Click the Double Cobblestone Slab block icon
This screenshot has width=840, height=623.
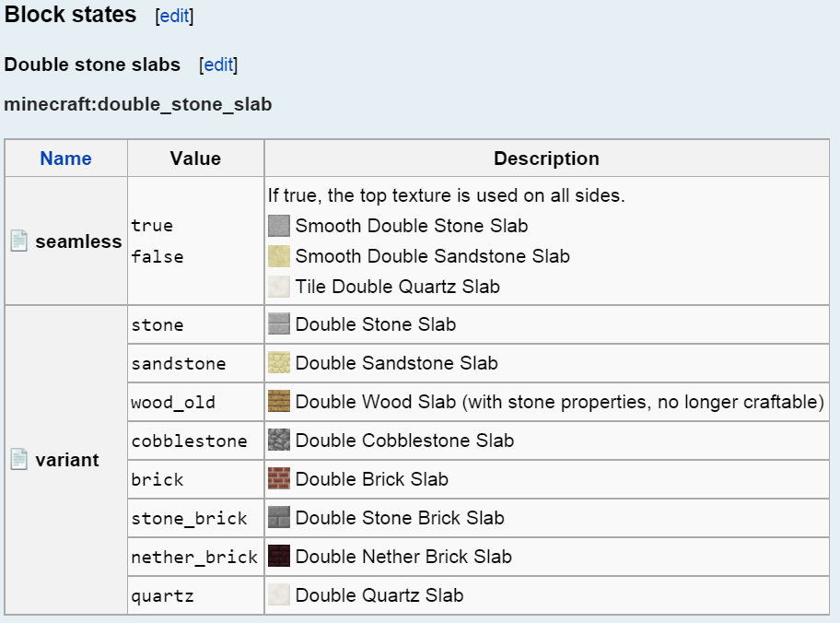click(279, 441)
